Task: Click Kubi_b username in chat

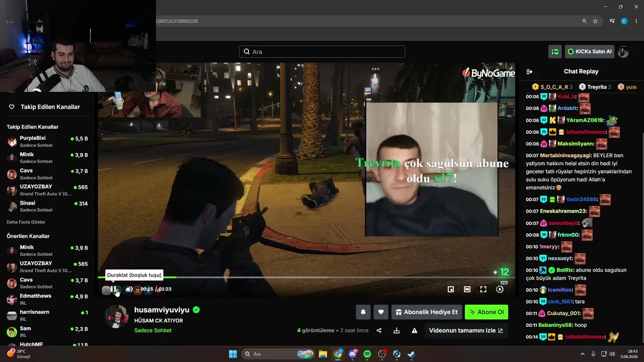Action: (566, 97)
